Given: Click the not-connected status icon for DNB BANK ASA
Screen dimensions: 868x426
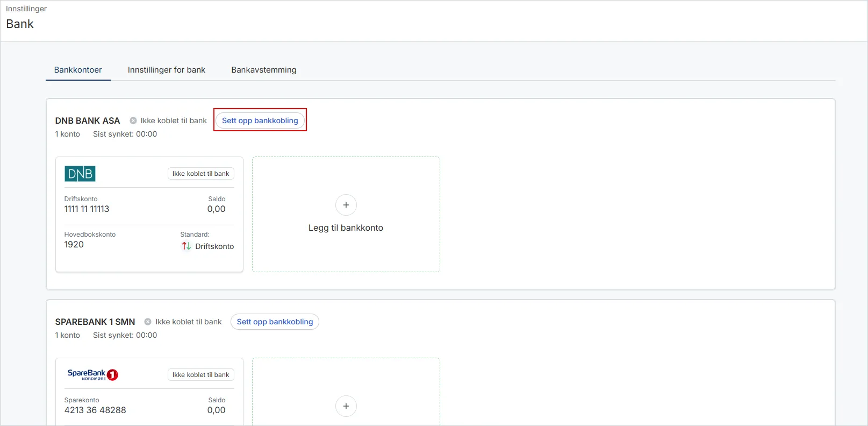Looking at the screenshot, I should pyautogui.click(x=133, y=120).
